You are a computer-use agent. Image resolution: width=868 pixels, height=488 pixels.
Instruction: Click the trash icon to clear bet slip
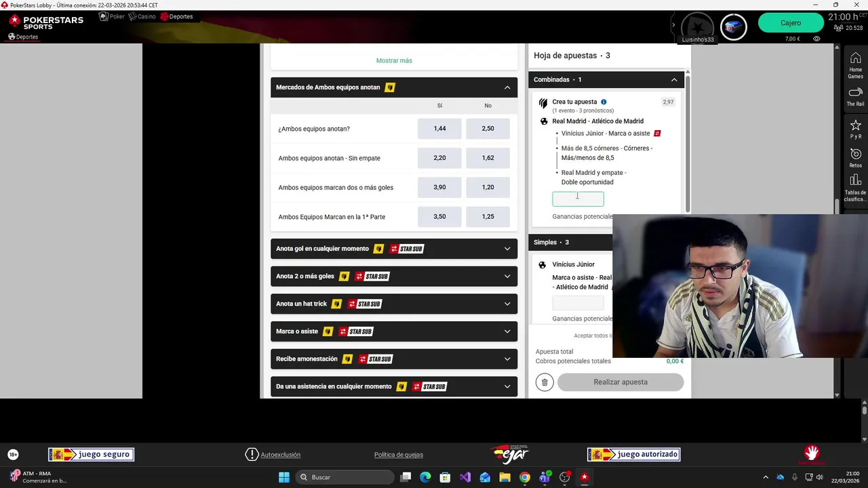(544, 382)
